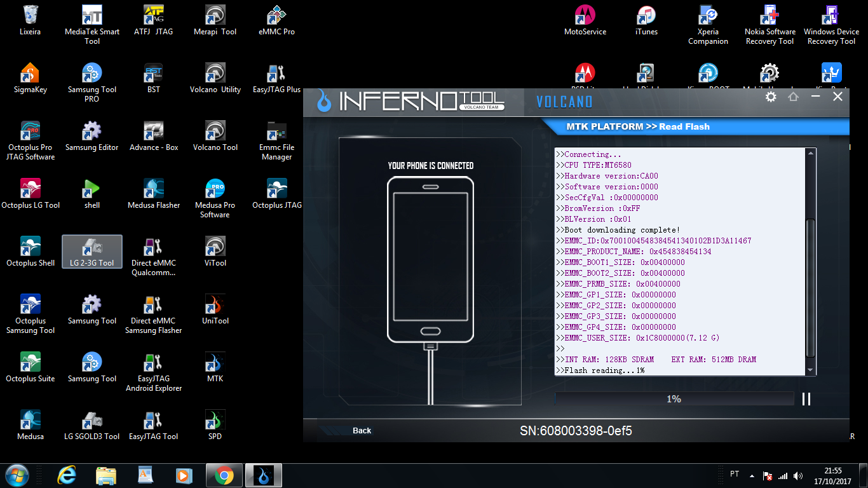Launch ATFJ JTAG shortcut
The height and width of the screenshot is (488, 868).
tap(153, 20)
